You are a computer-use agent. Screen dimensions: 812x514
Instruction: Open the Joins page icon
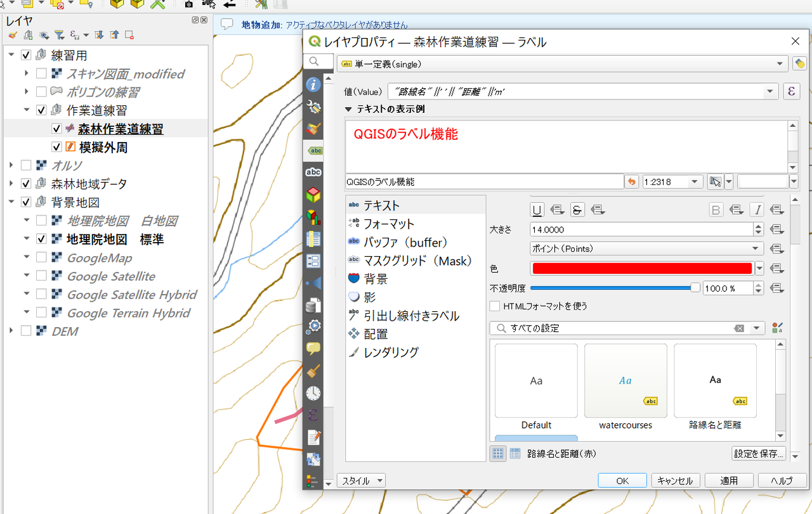click(x=313, y=283)
